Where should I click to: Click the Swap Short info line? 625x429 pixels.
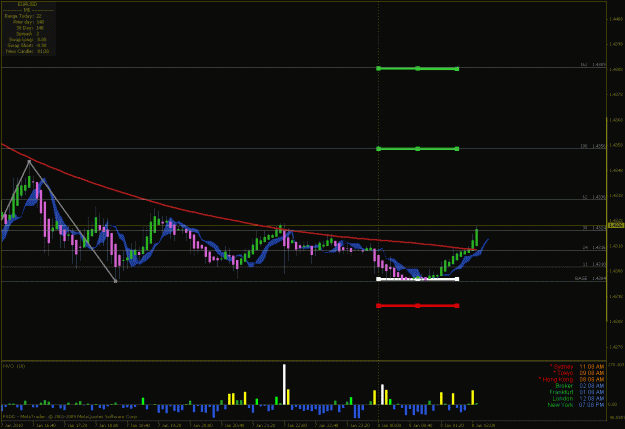point(28,45)
